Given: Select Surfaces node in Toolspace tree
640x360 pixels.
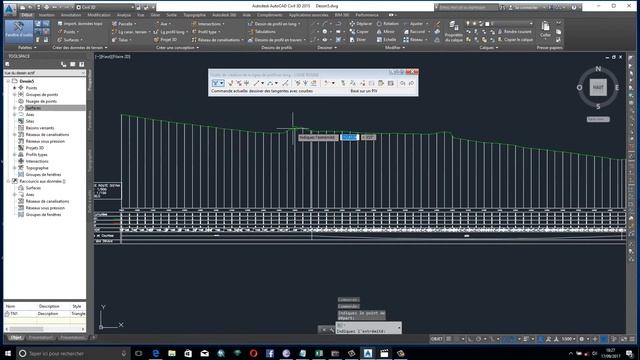Looking at the screenshot, I should 33,108.
